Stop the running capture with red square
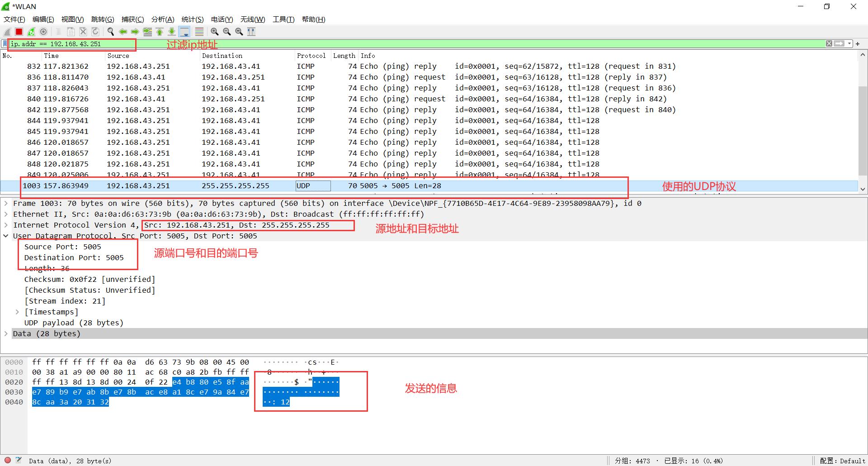 pyautogui.click(x=19, y=32)
